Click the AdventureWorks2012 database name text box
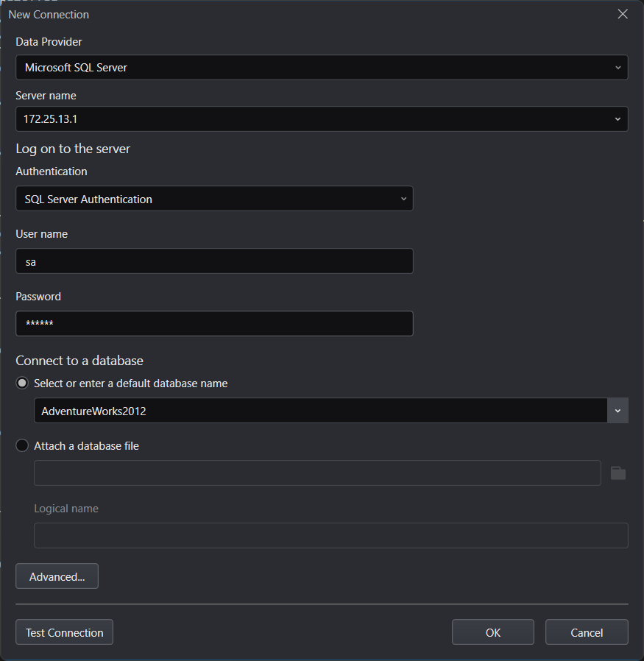 pyautogui.click(x=320, y=411)
